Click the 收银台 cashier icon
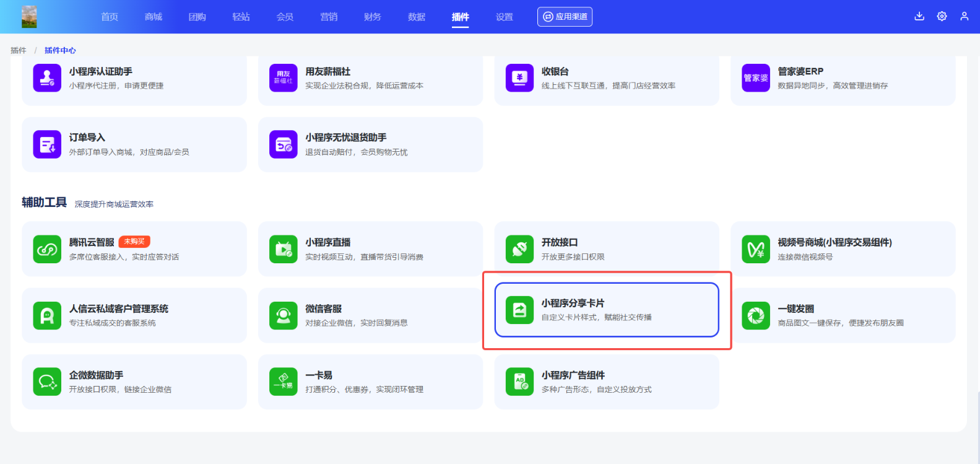980x464 pixels. (519, 78)
